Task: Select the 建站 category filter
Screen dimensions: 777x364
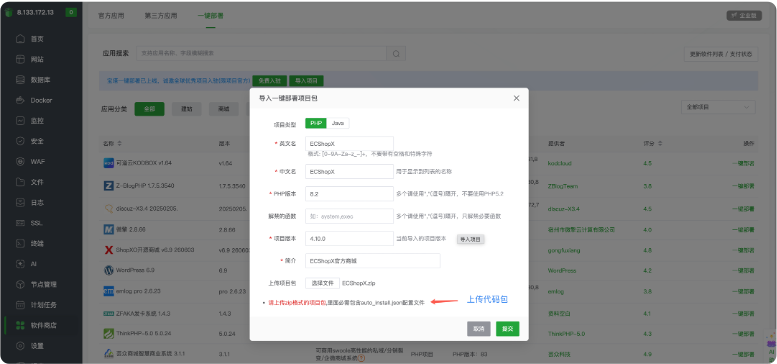Action: [187, 109]
